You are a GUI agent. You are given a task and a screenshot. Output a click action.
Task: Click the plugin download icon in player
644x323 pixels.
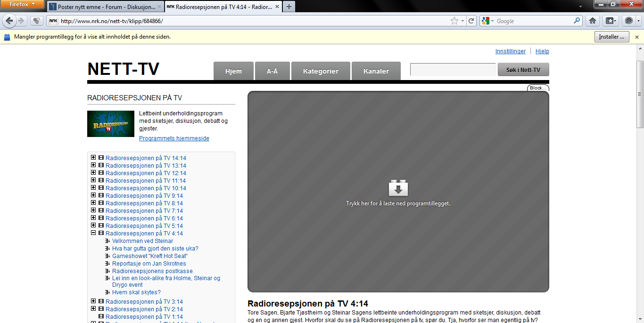coord(398,188)
